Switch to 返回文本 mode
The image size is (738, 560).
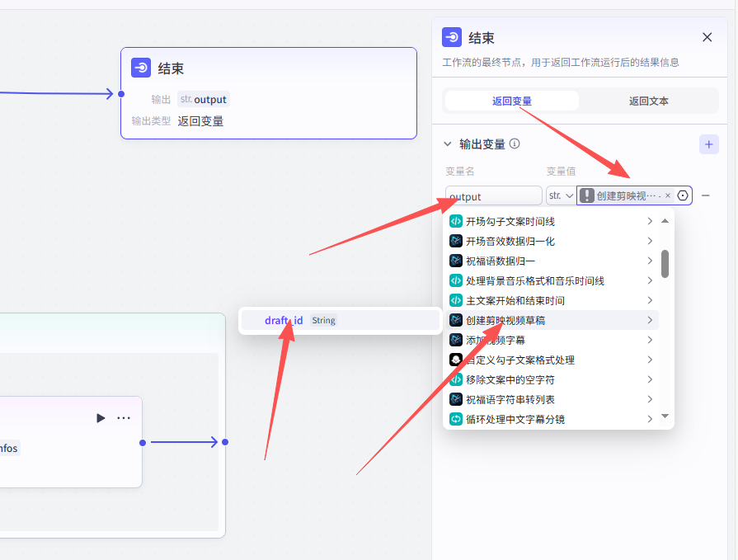(648, 101)
